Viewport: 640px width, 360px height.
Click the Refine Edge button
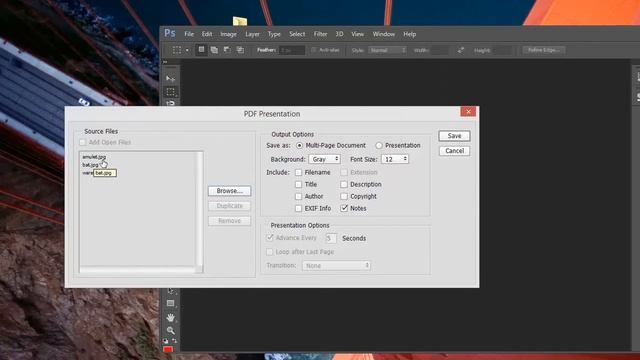tap(544, 50)
